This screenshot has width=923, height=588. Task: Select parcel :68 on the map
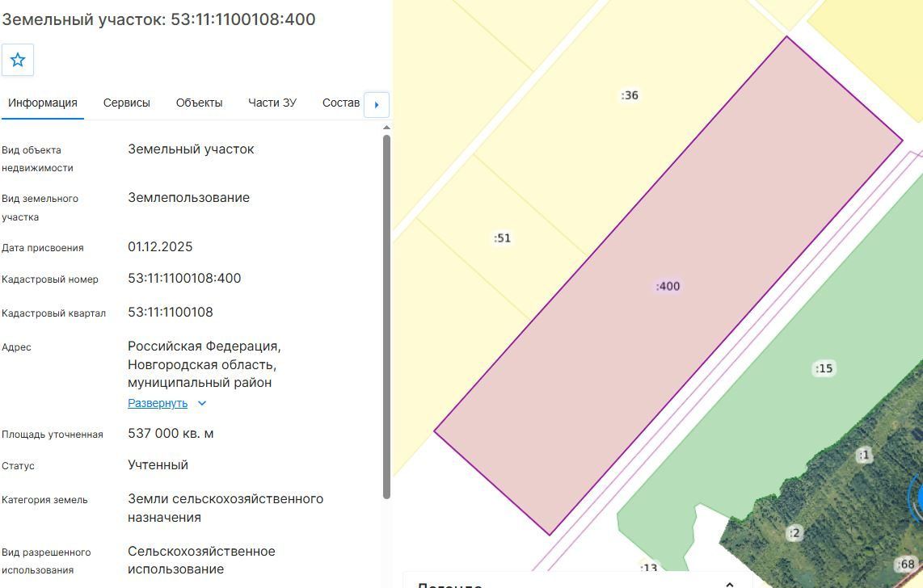pyautogui.click(x=905, y=565)
